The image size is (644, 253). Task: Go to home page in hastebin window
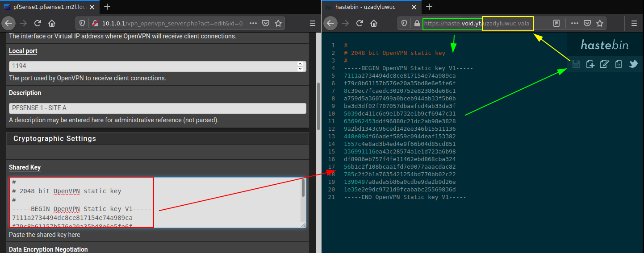coord(374,24)
